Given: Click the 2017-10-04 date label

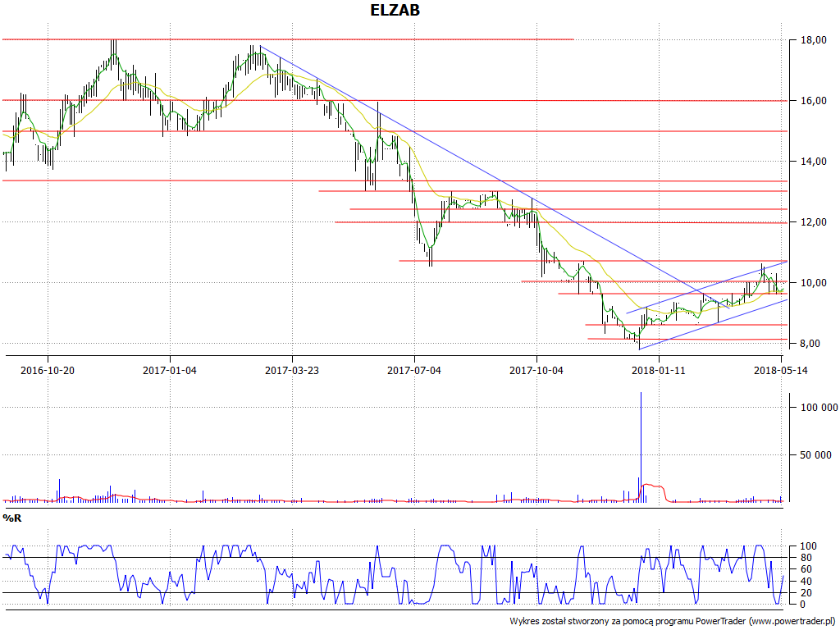Looking at the screenshot, I should [x=536, y=370].
